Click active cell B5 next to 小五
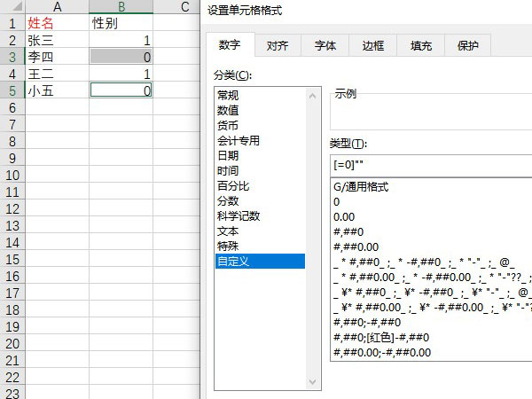 coord(121,90)
